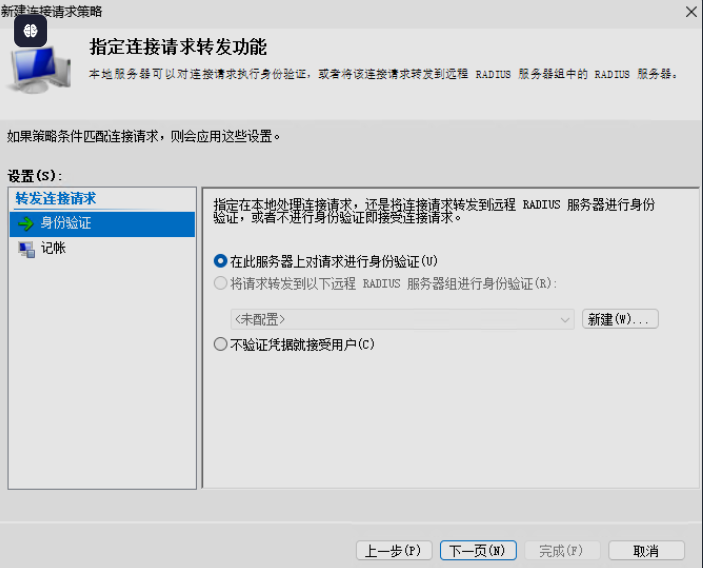Close the 新建连接请求策略 dialog
The height and width of the screenshot is (568, 703).
point(691,12)
